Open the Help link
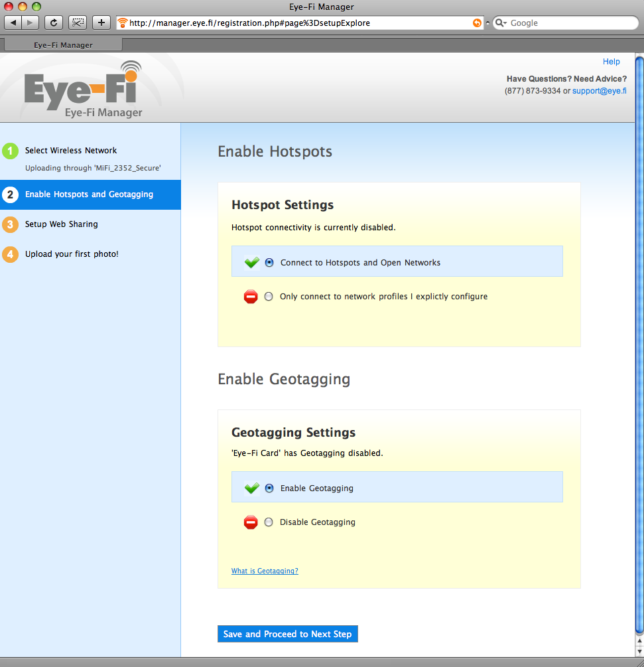This screenshot has width=644, height=667. (611, 62)
